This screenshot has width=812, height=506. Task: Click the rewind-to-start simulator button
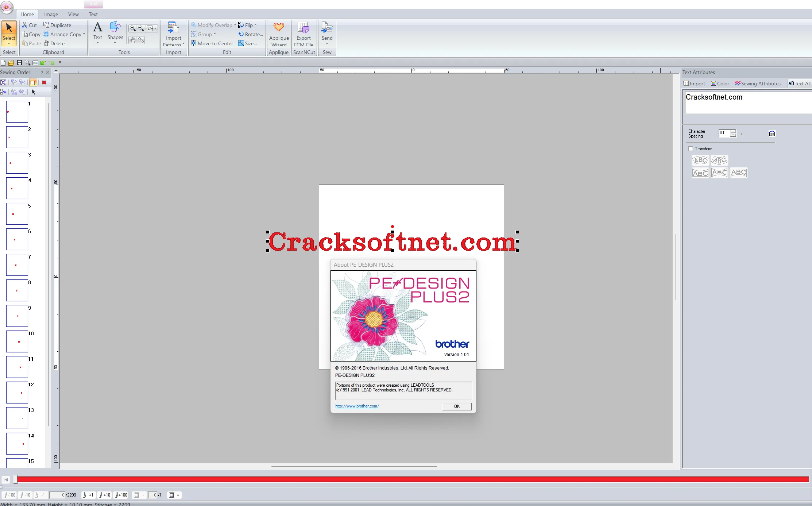click(6, 480)
